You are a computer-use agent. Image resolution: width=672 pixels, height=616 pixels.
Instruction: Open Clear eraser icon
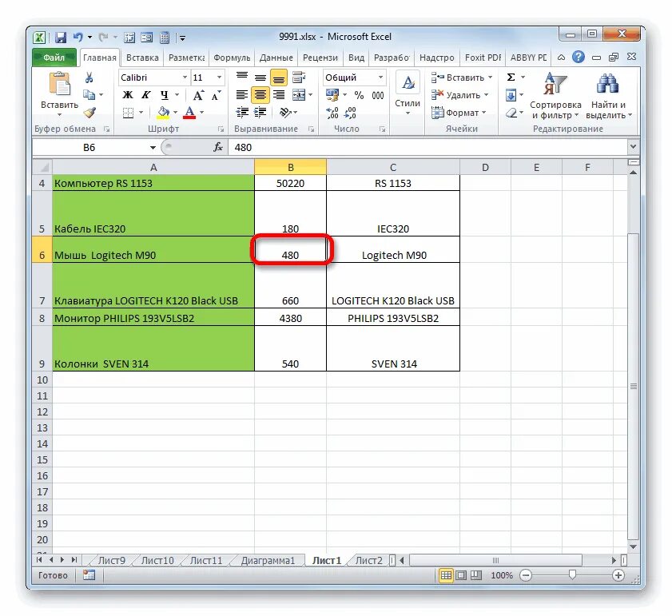coord(511,113)
